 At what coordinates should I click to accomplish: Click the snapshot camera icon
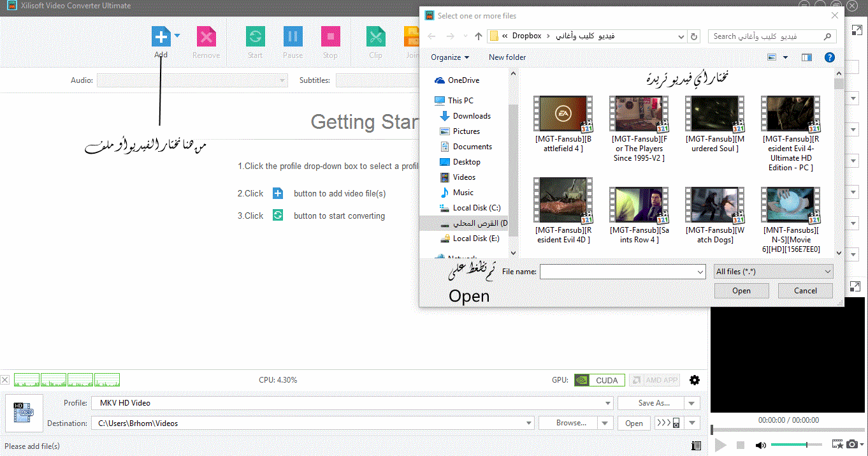[x=852, y=445]
